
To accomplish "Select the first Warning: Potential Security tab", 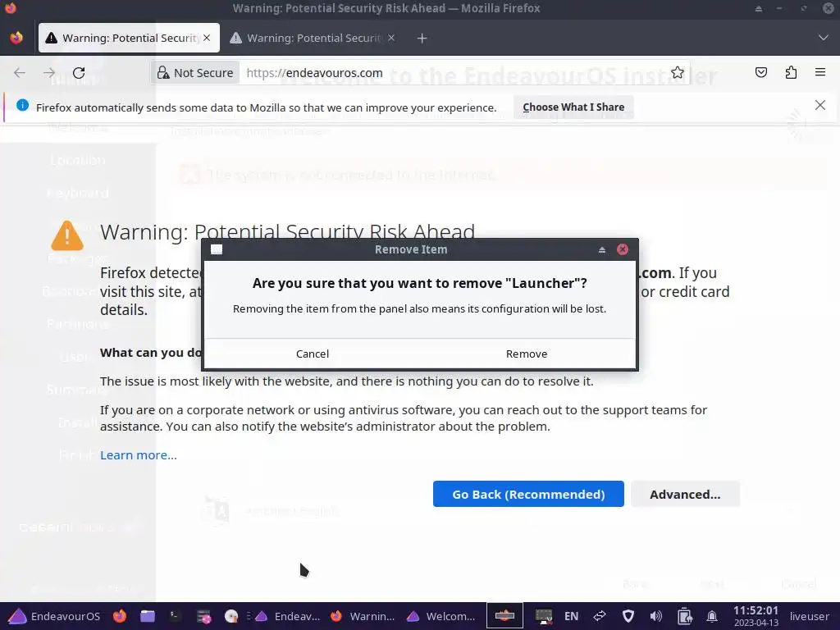I will 129,38.
